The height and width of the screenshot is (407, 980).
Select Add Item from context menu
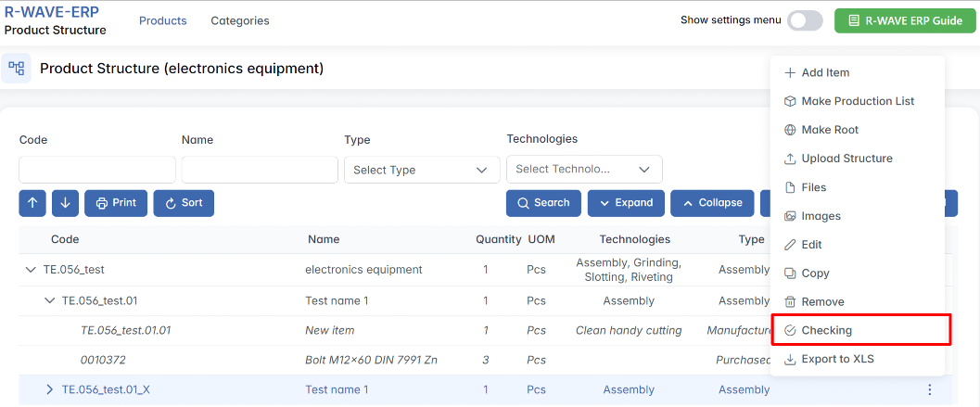click(x=825, y=73)
